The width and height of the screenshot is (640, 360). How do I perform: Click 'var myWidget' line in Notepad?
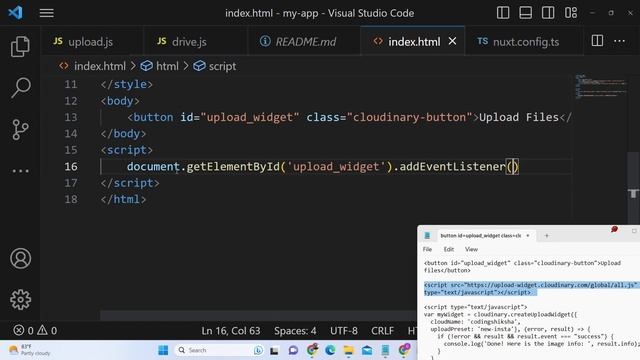coord(500,314)
